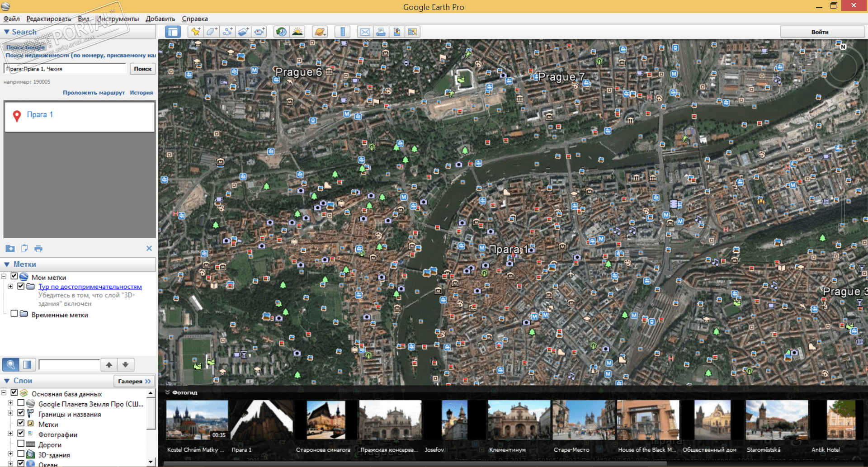Click the Email envelope icon

pos(365,32)
